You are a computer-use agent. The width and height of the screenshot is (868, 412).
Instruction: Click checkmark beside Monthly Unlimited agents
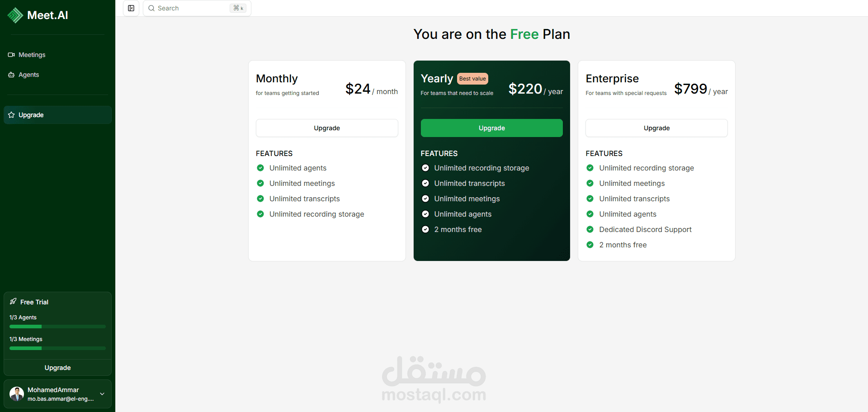point(260,168)
